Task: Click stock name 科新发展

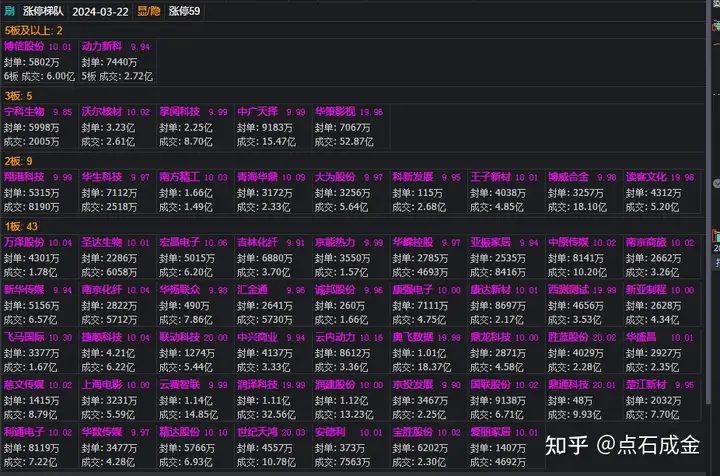Action: pyautogui.click(x=412, y=177)
